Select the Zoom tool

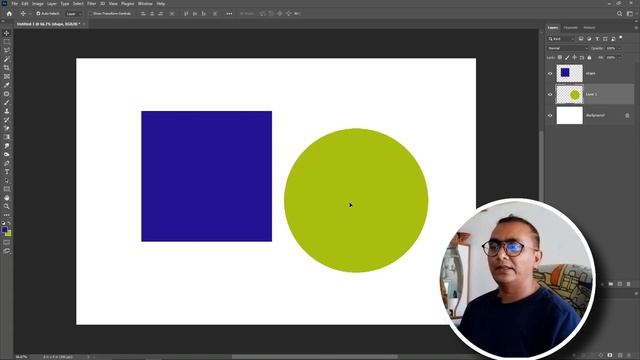[7, 207]
